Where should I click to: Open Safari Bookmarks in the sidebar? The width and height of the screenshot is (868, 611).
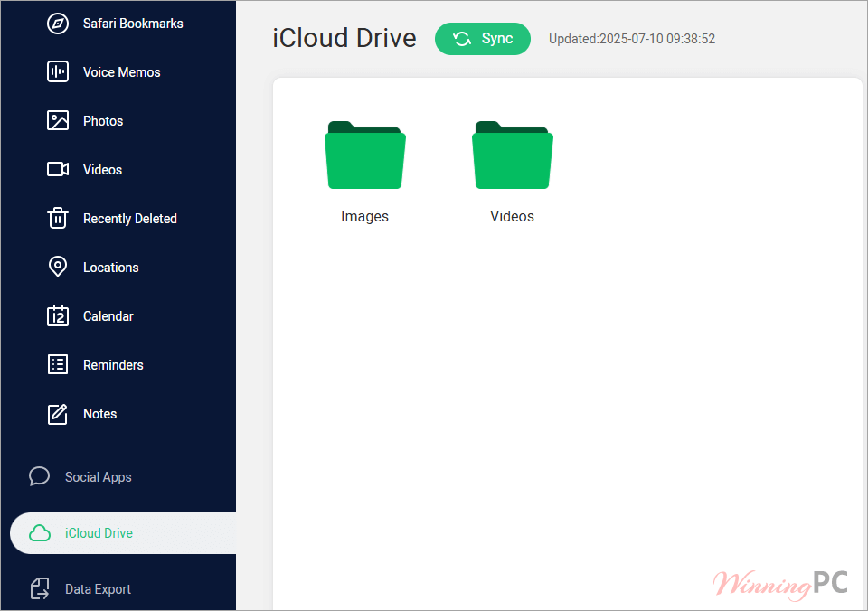pos(133,23)
